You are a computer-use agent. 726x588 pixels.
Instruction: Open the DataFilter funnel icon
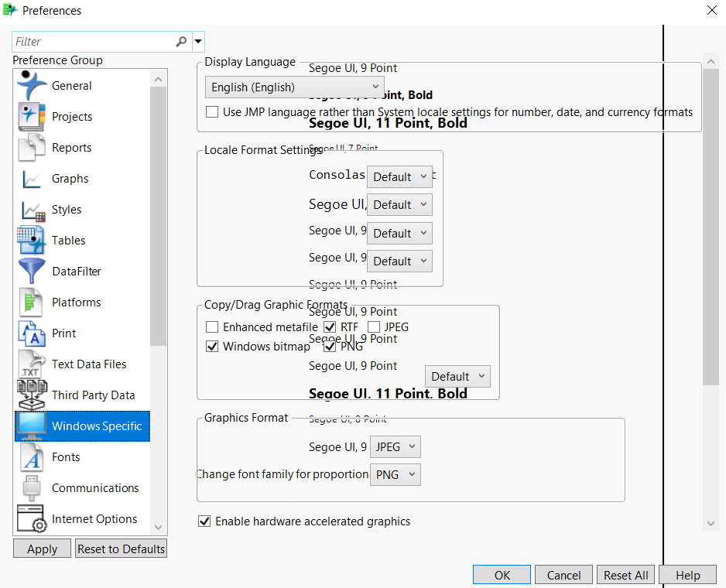[x=33, y=272]
